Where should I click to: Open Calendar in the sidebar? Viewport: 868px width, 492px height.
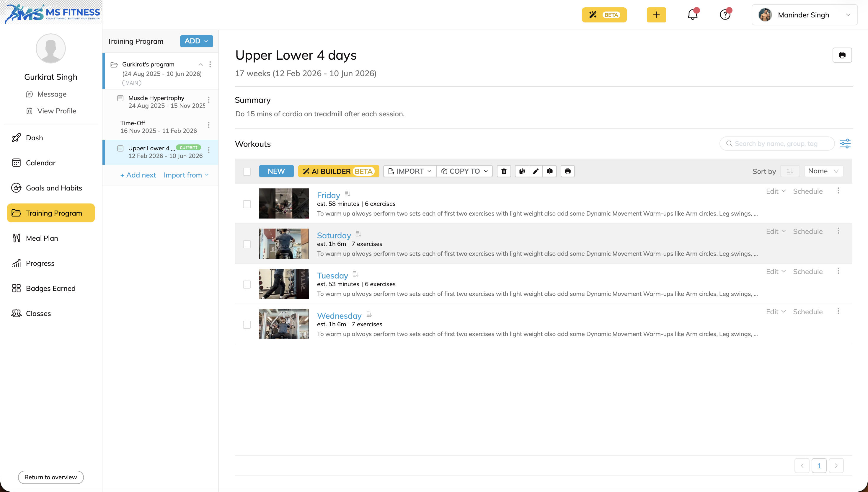coord(40,163)
